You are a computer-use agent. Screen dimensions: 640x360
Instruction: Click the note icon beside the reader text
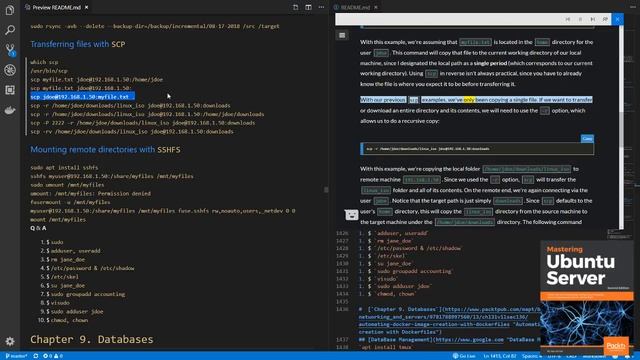click(x=351, y=215)
